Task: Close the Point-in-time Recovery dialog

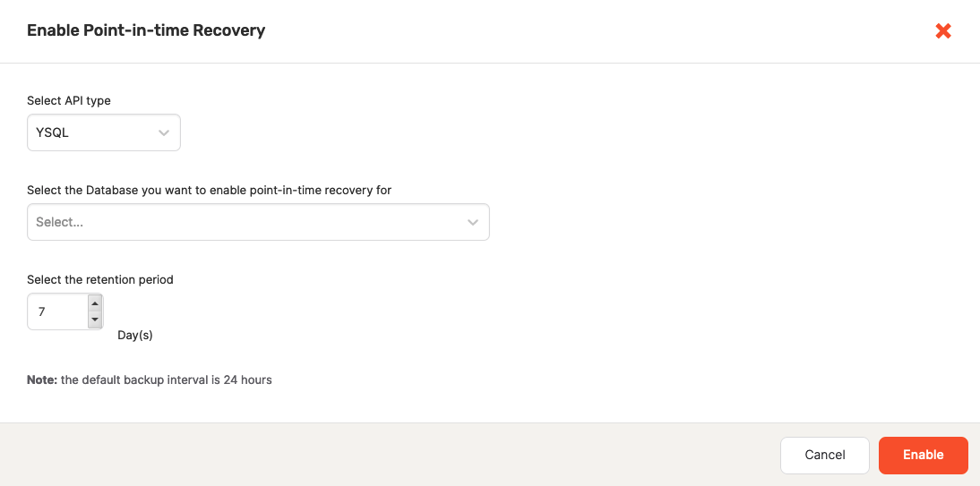Action: point(942,31)
